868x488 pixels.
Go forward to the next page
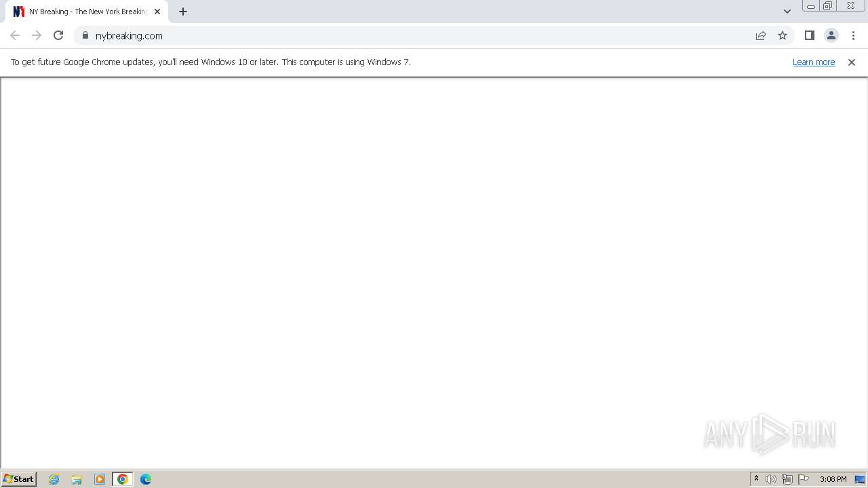(x=37, y=35)
